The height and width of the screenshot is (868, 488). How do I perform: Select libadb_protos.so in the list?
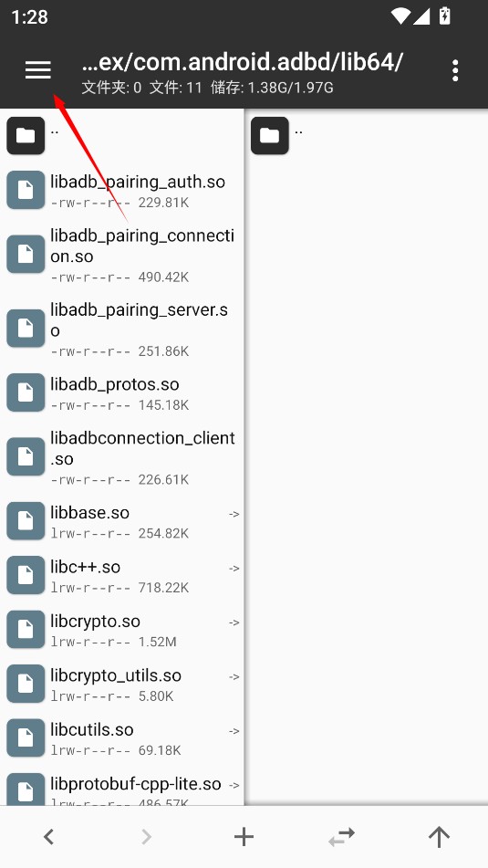point(121,392)
